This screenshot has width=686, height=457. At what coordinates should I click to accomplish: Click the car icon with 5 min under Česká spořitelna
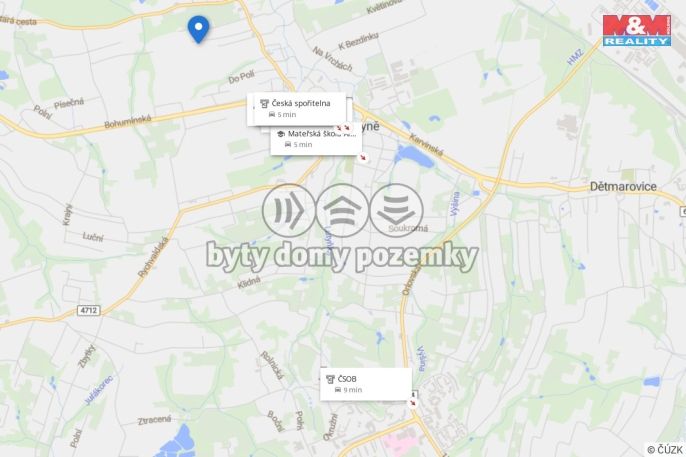pyautogui.click(x=272, y=115)
